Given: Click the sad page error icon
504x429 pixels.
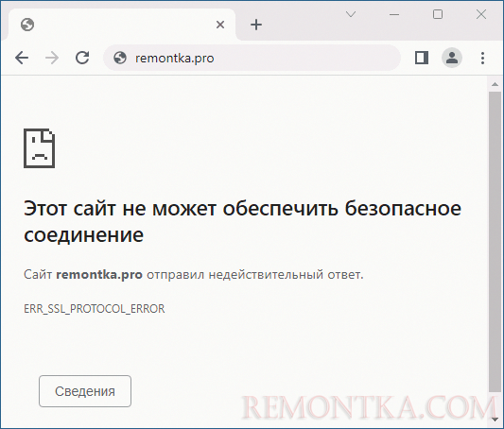Looking at the screenshot, I should click(39, 148).
